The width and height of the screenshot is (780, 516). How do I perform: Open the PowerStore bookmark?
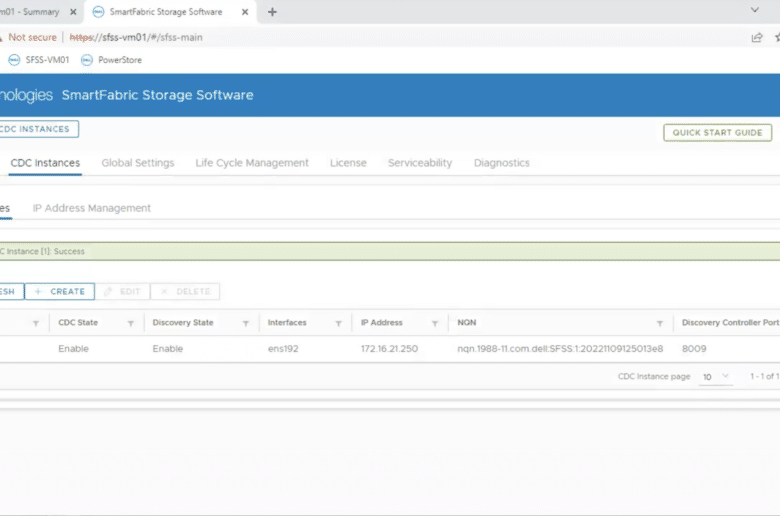click(x=111, y=60)
